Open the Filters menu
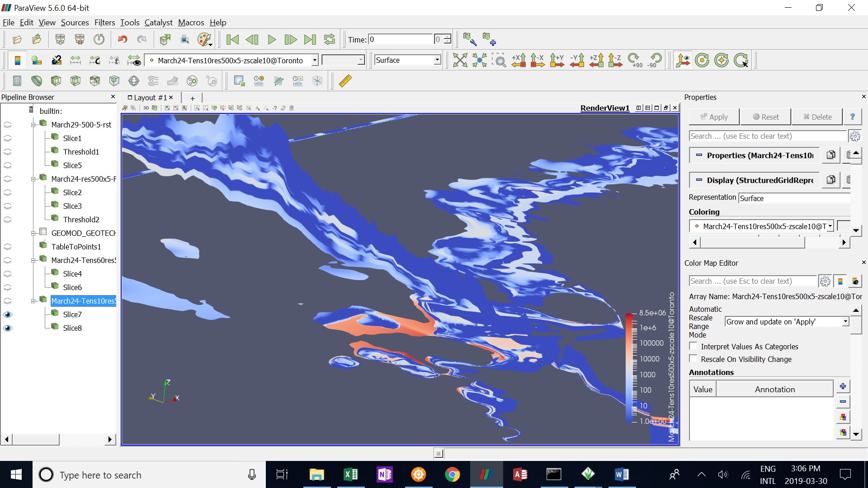This screenshot has width=868, height=488. (x=105, y=23)
